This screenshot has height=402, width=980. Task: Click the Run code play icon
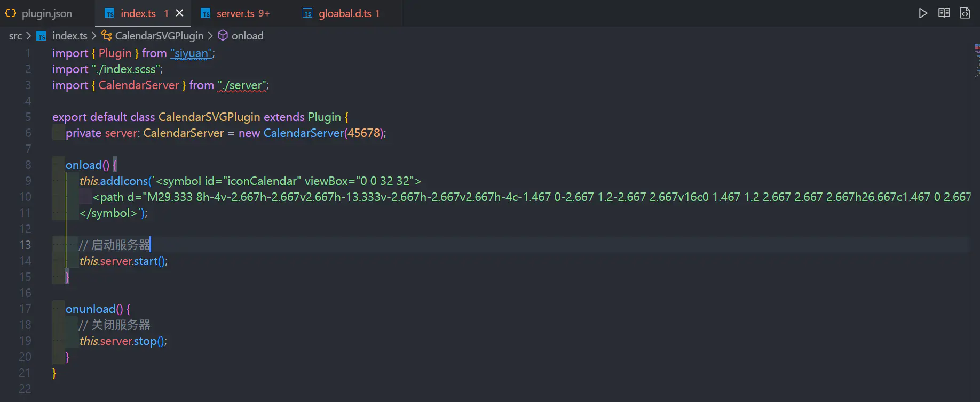click(923, 13)
